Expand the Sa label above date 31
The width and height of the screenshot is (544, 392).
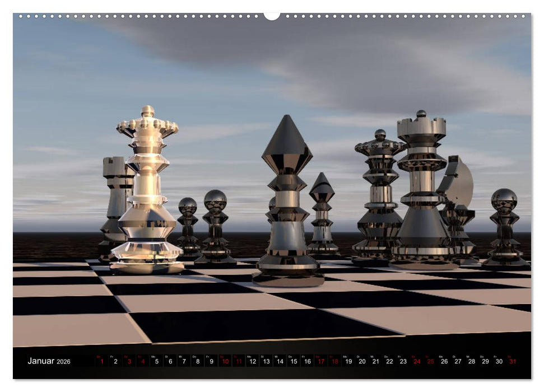coord(513,357)
